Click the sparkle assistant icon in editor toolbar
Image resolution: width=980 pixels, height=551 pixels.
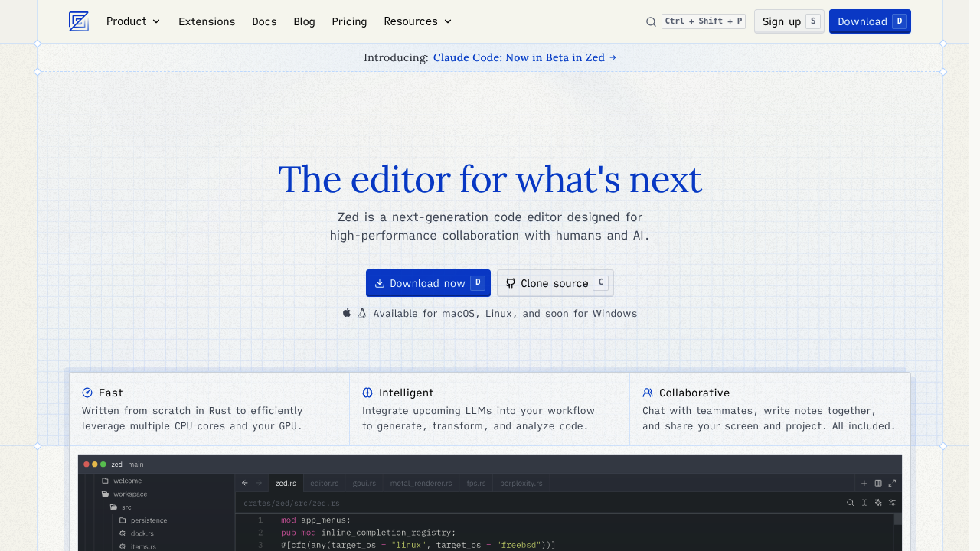[878, 503]
